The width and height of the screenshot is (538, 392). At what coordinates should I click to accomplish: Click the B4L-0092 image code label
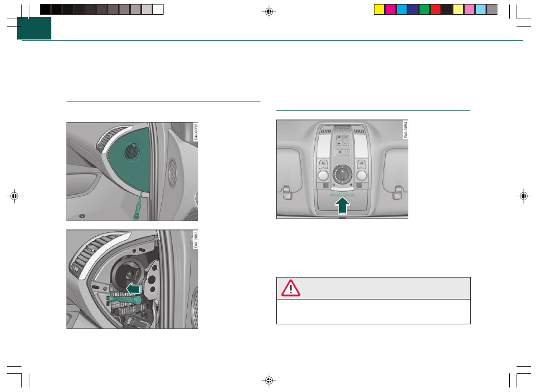click(196, 132)
